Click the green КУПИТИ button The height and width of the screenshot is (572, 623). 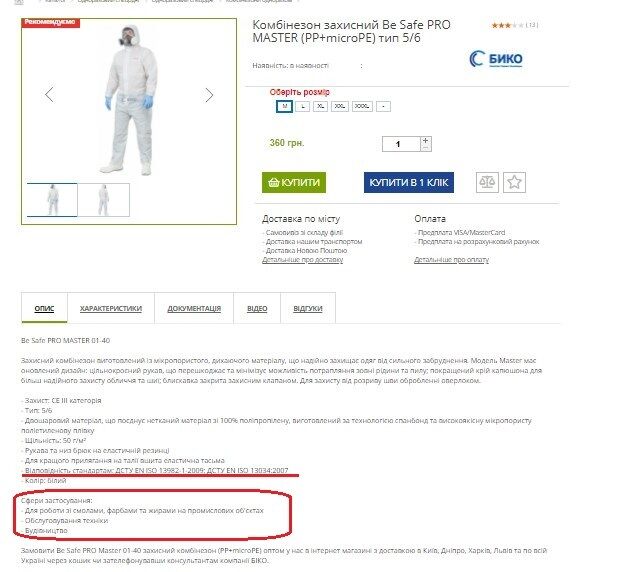(294, 182)
